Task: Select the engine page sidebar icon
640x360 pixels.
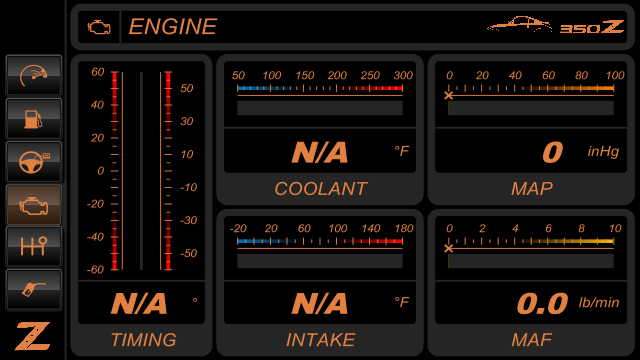Action: [x=34, y=205]
